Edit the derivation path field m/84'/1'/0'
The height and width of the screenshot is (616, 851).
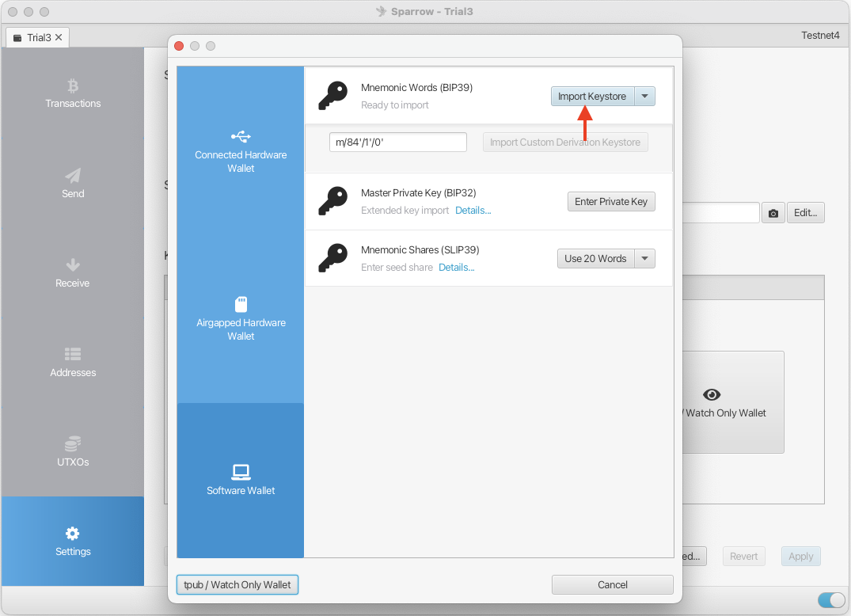coord(398,143)
